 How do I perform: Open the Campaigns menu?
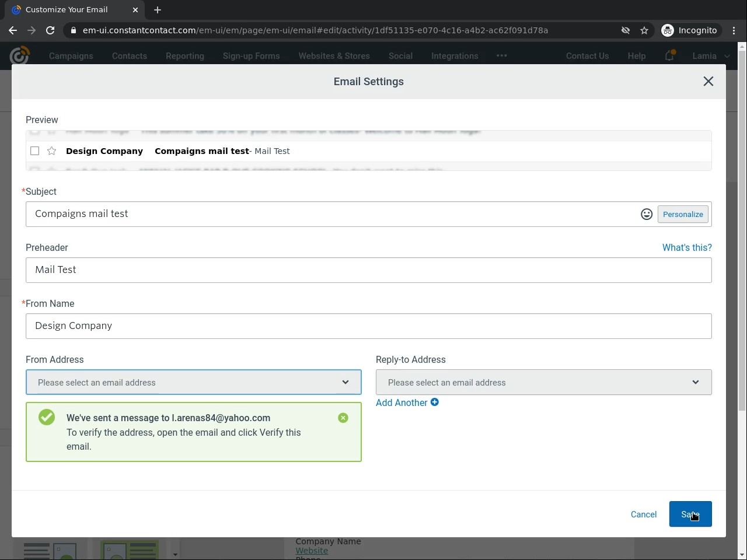71,56
